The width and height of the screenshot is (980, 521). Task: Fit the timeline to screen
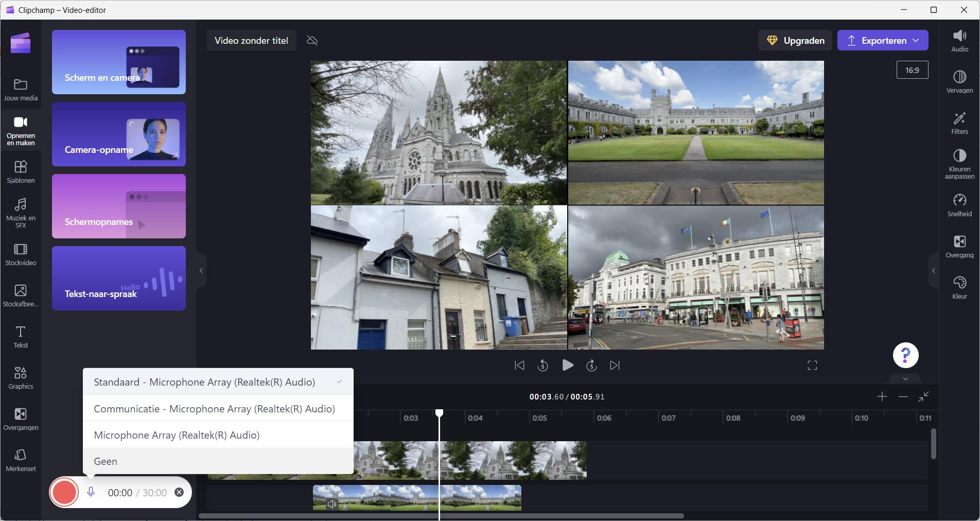point(924,396)
